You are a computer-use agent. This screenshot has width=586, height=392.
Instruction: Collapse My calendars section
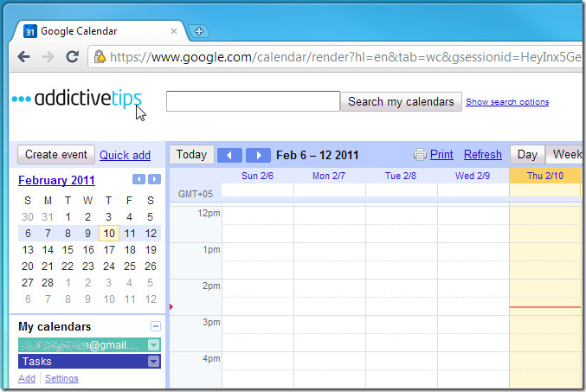pyautogui.click(x=156, y=326)
